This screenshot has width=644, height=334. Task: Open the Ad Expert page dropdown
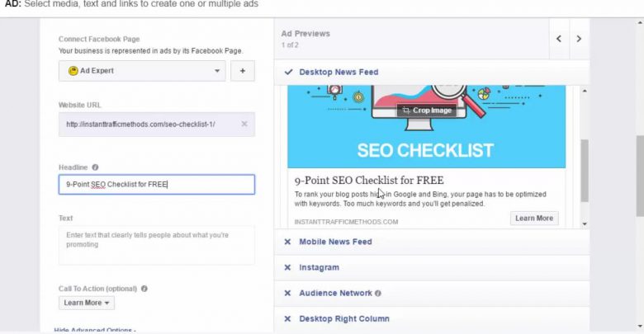coord(142,71)
